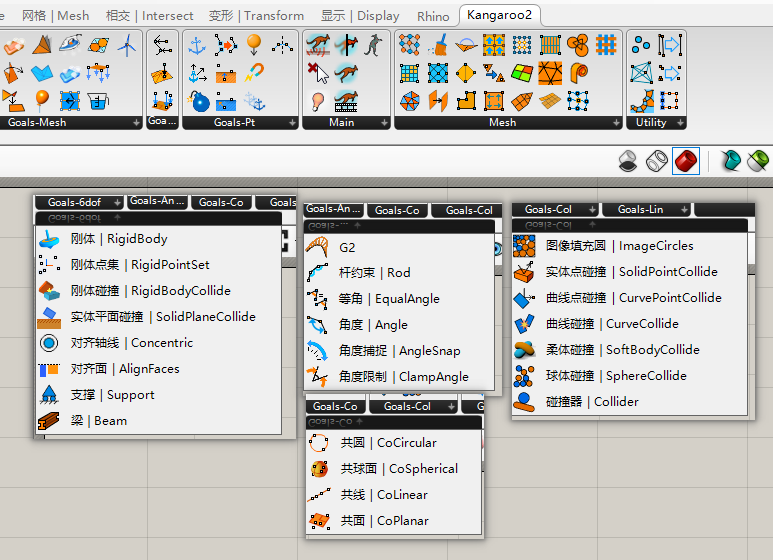Pick the CoSpherical goal
The height and width of the screenshot is (560, 773).
pos(393,469)
